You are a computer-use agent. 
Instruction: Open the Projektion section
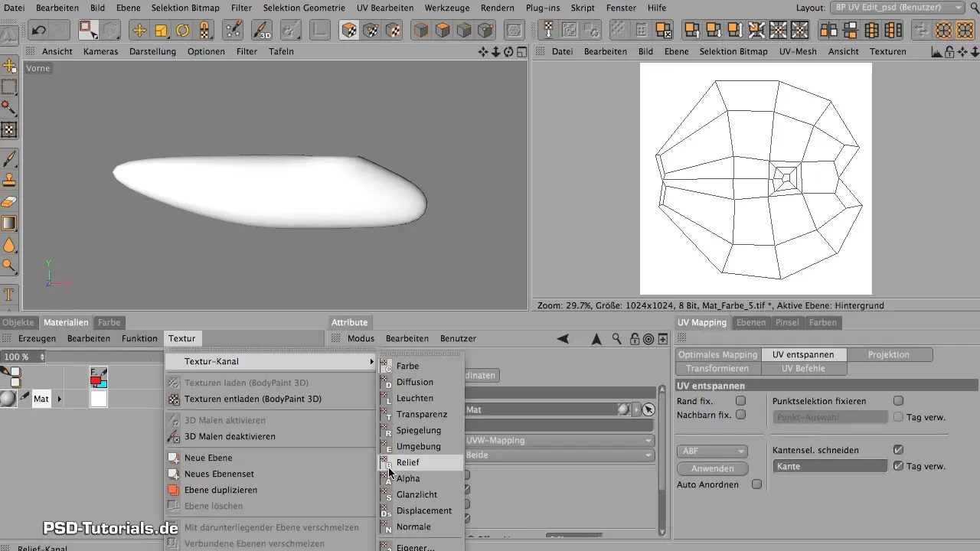(x=889, y=355)
